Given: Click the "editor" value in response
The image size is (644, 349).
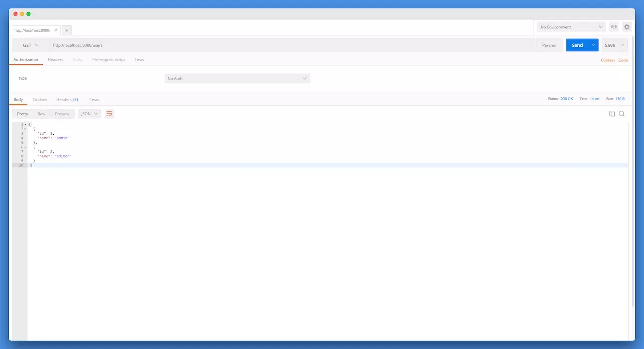Looking at the screenshot, I should (63, 156).
